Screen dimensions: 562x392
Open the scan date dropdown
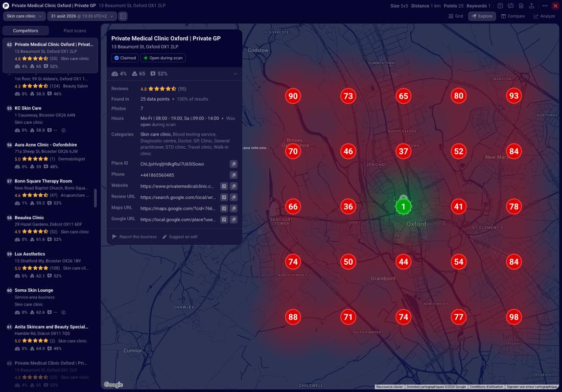82,16
